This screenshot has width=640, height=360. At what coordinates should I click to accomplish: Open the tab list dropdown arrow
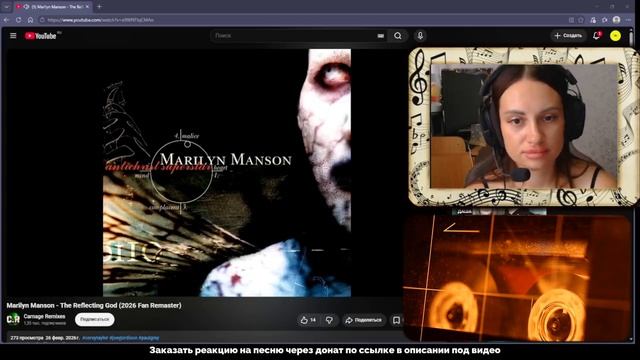(x=7, y=7)
